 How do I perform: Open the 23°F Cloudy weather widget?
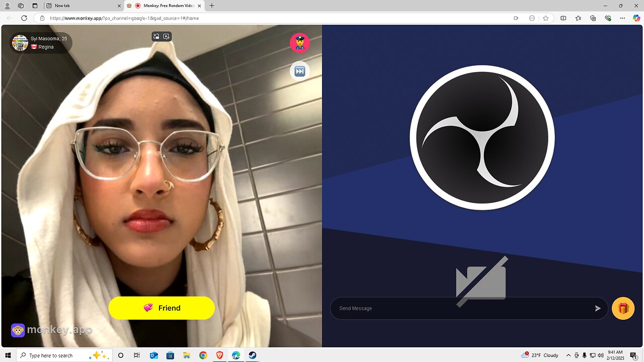541,355
